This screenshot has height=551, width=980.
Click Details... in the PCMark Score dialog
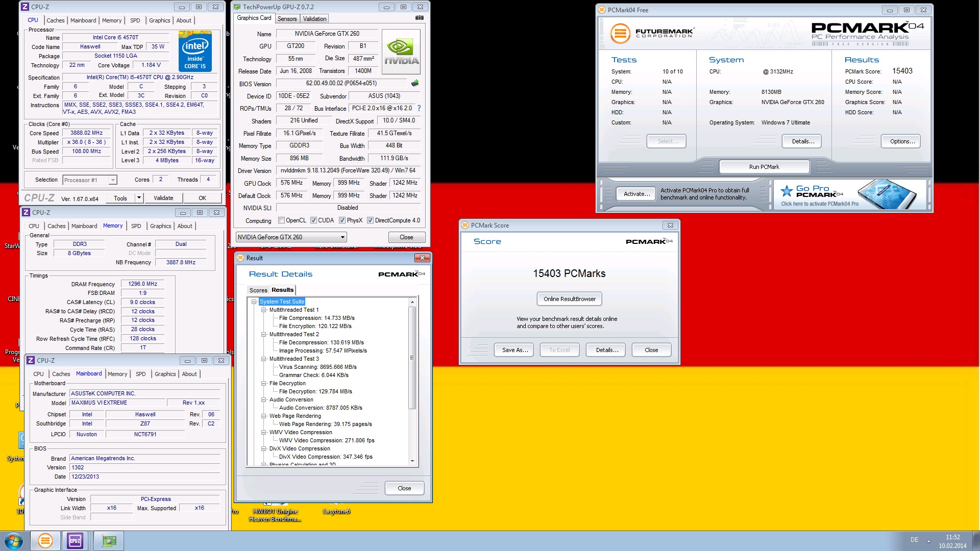607,350
